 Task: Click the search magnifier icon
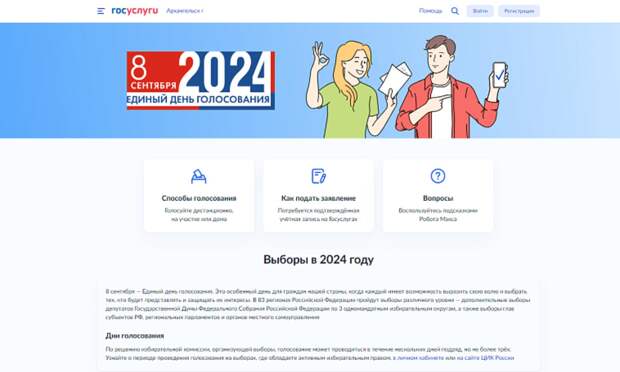point(455,11)
